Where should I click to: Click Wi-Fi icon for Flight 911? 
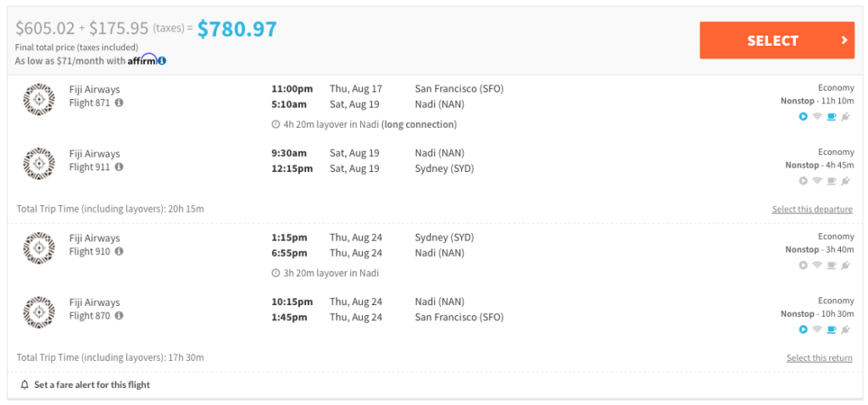click(817, 180)
